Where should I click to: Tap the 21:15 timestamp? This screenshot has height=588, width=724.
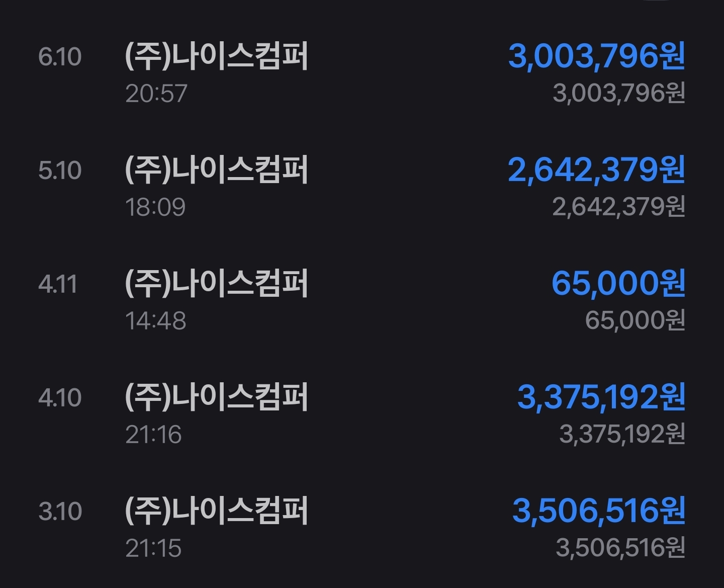(x=153, y=548)
